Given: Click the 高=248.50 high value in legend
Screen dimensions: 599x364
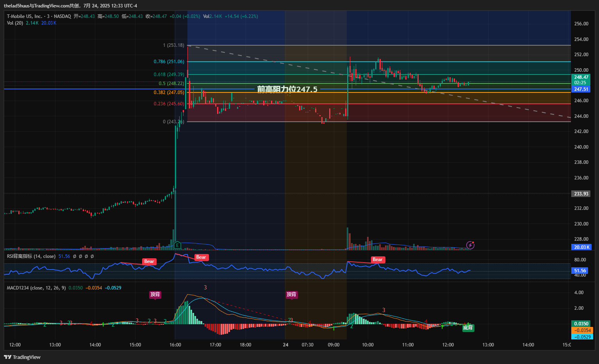Looking at the screenshot, I should (x=108, y=16).
